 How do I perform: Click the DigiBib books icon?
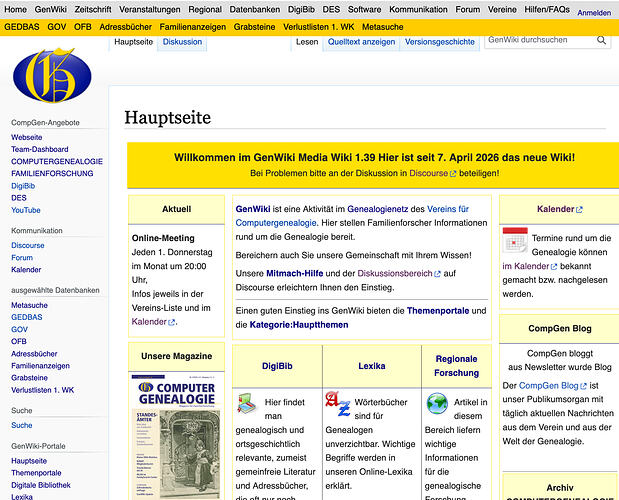[x=248, y=403]
